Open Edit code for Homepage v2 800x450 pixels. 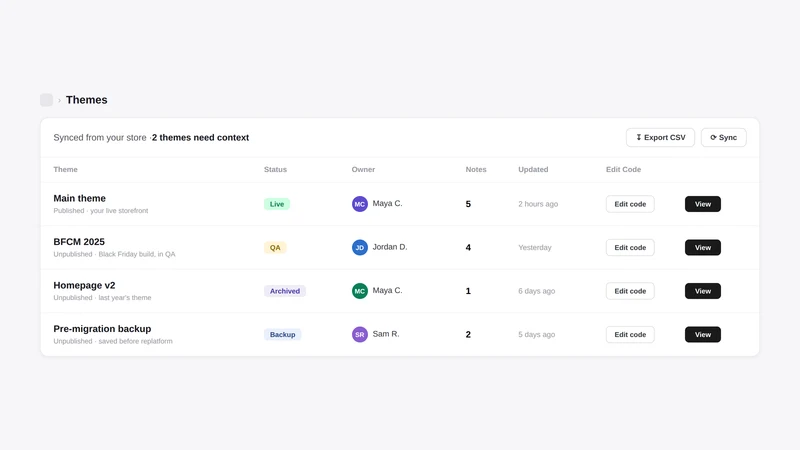coord(630,291)
